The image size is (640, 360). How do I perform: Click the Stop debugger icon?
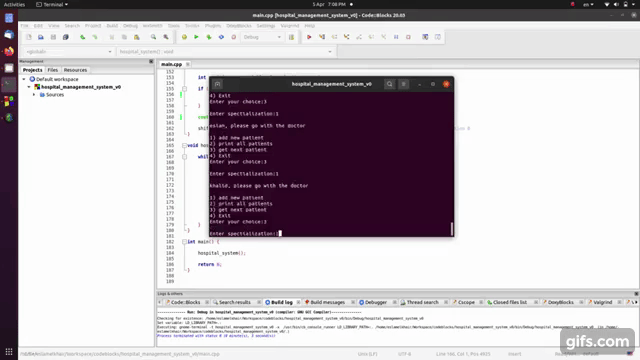click(x=408, y=37)
